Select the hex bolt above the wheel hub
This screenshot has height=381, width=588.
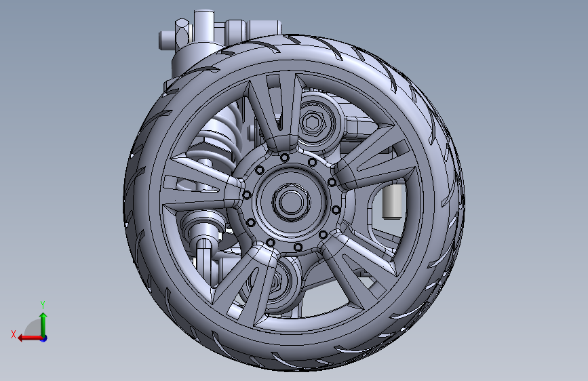pyautogui.click(x=312, y=122)
